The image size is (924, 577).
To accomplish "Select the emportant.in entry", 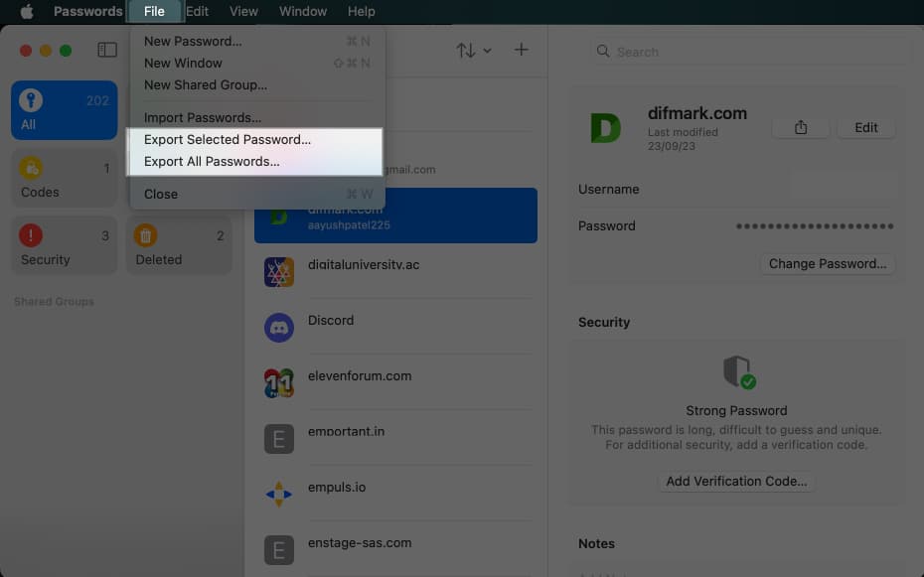I will pyautogui.click(x=395, y=438).
